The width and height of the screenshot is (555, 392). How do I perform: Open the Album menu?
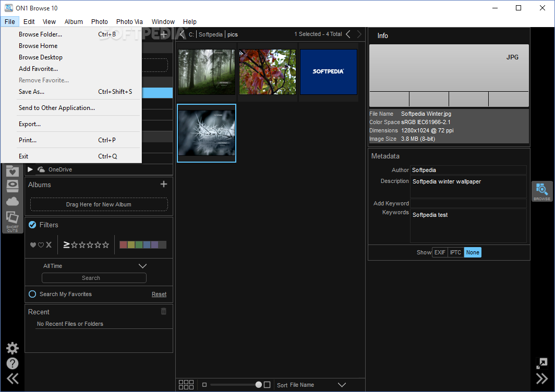click(x=74, y=21)
